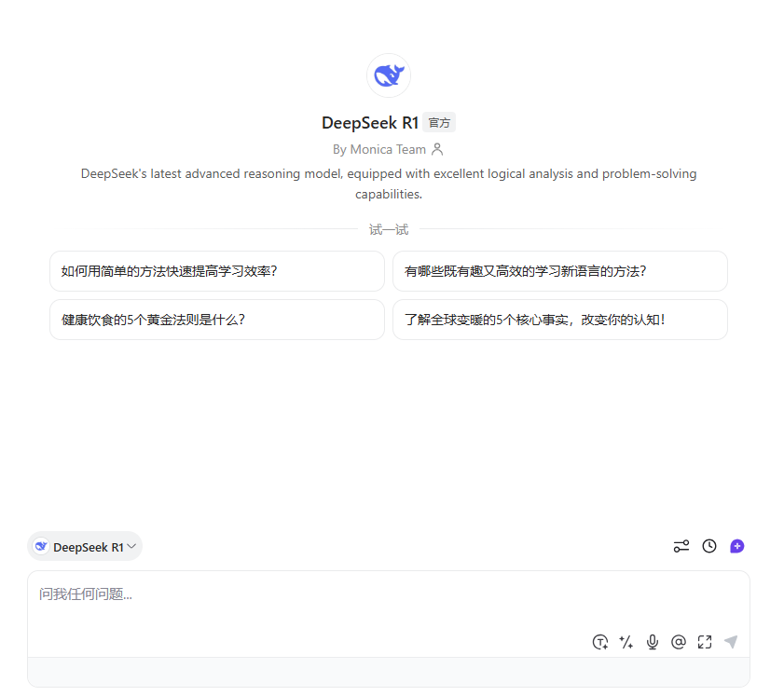Click the model description starting "DeepSeek's latest advanced"

pyautogui.click(x=389, y=184)
